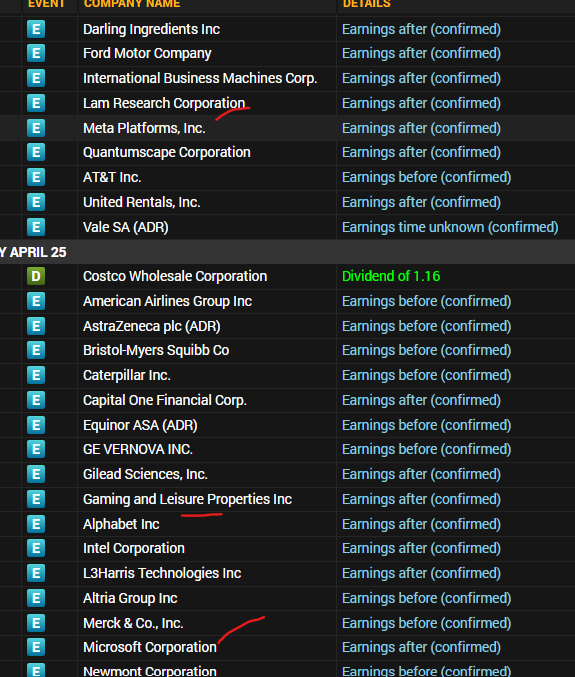Click Dividend of 1.16 detail

pos(391,276)
